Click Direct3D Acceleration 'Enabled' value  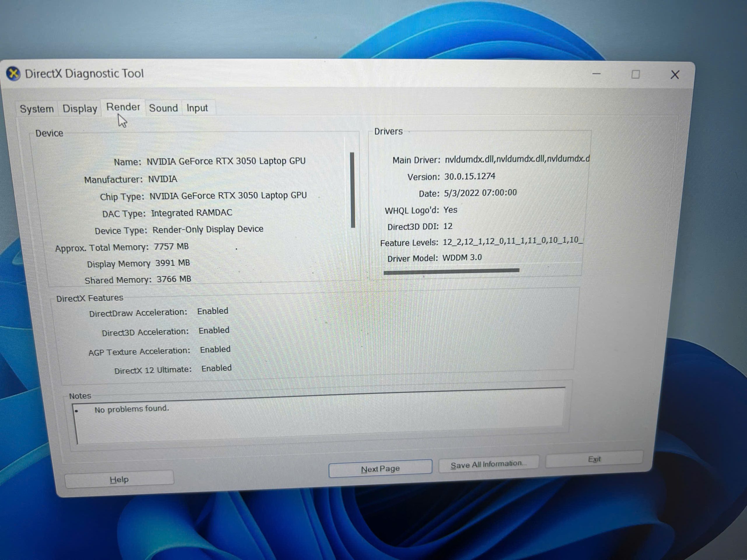pos(214,330)
